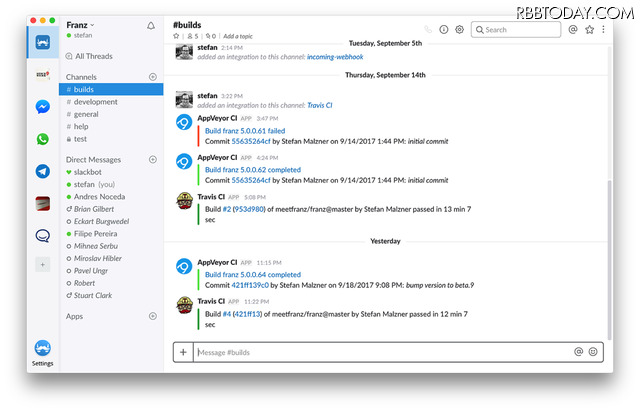Open Travis build #4 link
This screenshot has height=411, width=640.
click(x=227, y=314)
